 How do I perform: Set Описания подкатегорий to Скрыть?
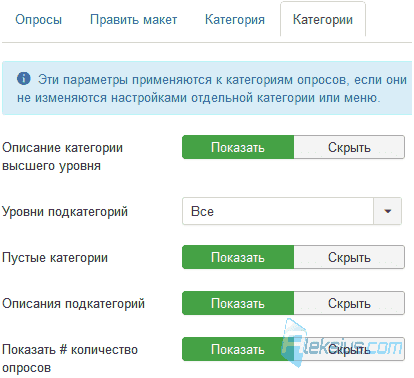349,303
